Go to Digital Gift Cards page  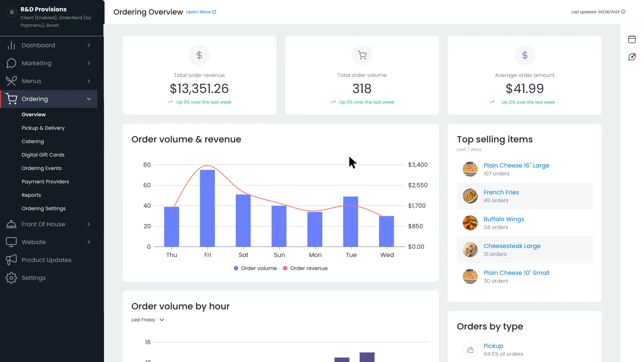(x=43, y=155)
